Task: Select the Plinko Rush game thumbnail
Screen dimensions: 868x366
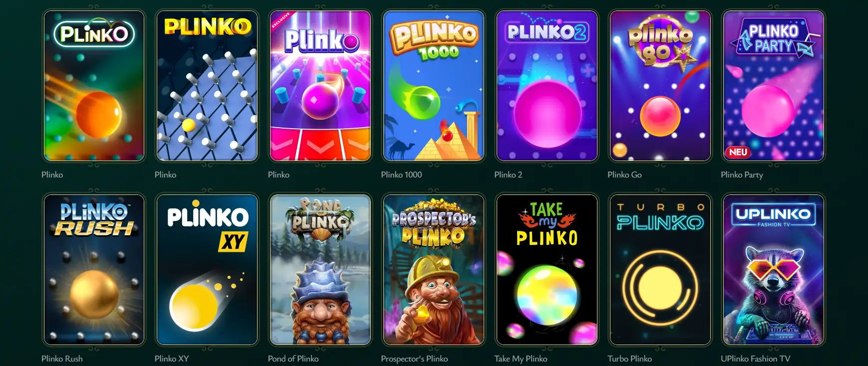Action: (94, 270)
